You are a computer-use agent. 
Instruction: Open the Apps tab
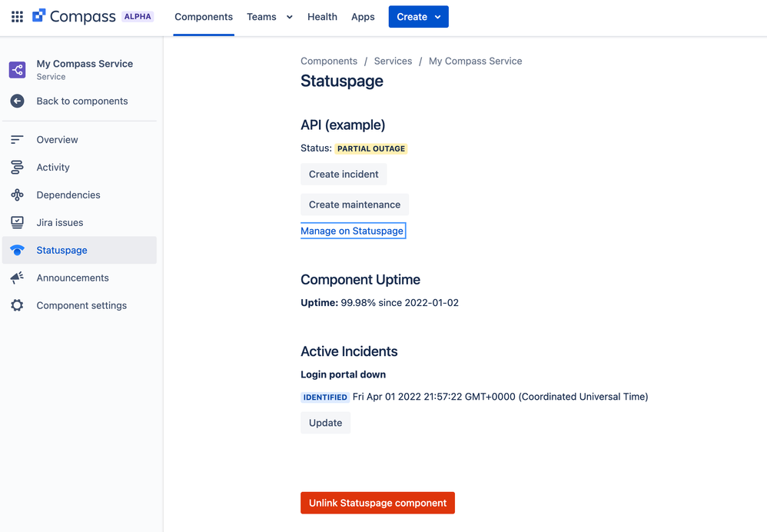tap(363, 17)
